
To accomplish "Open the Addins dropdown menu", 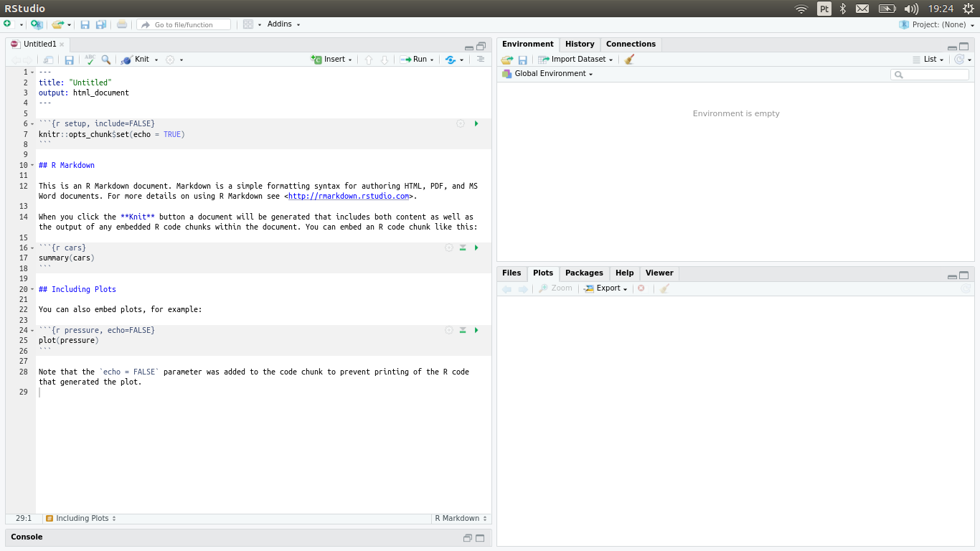I will [x=283, y=24].
